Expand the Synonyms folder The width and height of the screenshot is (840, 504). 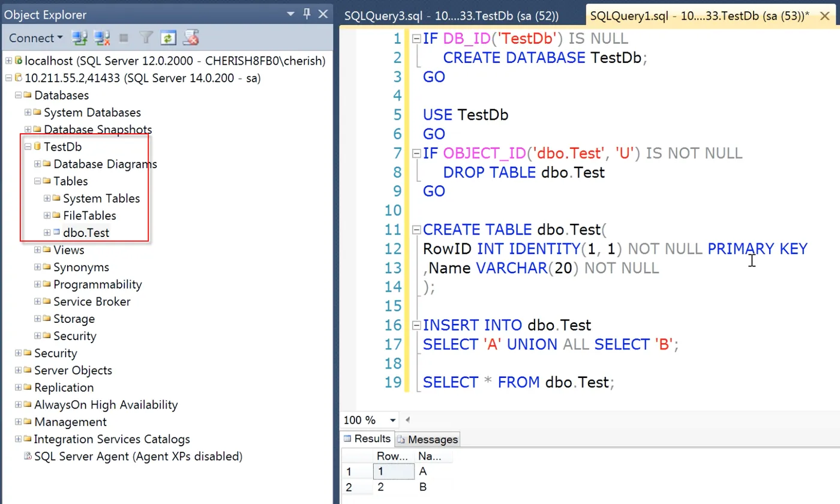(x=37, y=267)
